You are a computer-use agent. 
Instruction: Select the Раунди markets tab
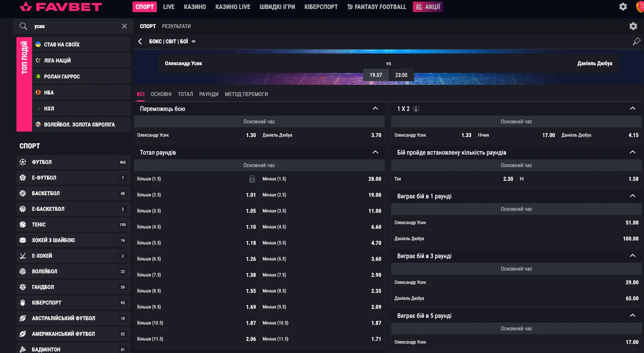coord(209,94)
